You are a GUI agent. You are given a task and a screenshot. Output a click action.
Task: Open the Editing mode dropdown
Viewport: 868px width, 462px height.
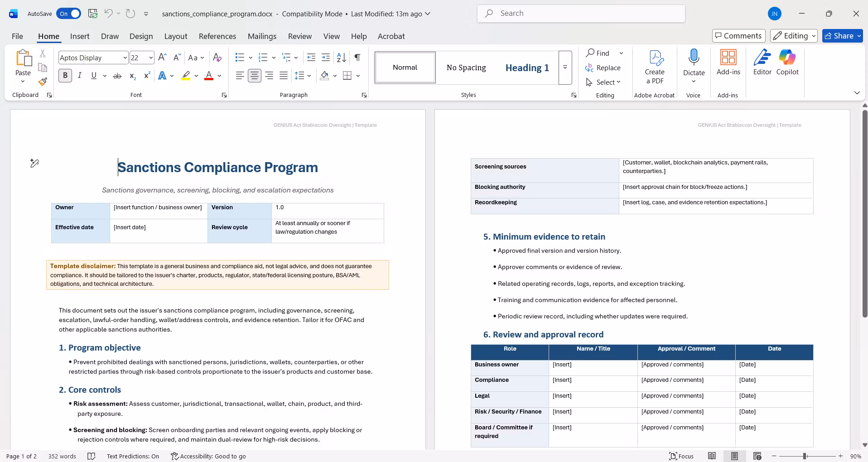pyautogui.click(x=794, y=36)
